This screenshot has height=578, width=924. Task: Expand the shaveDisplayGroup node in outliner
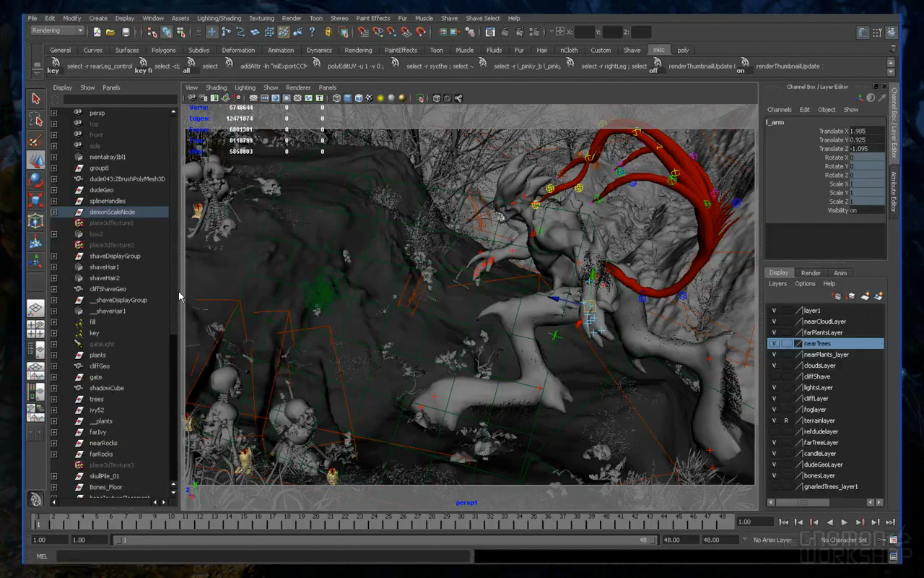pyautogui.click(x=54, y=256)
